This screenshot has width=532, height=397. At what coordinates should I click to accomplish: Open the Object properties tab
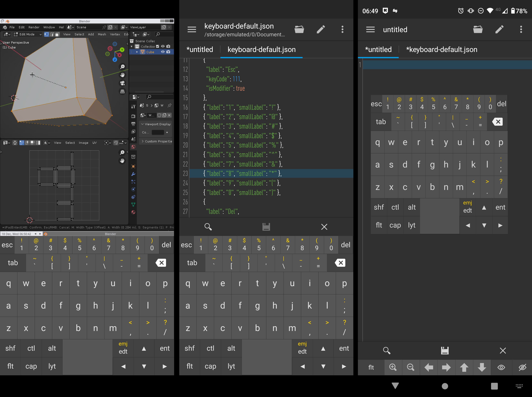click(133, 166)
